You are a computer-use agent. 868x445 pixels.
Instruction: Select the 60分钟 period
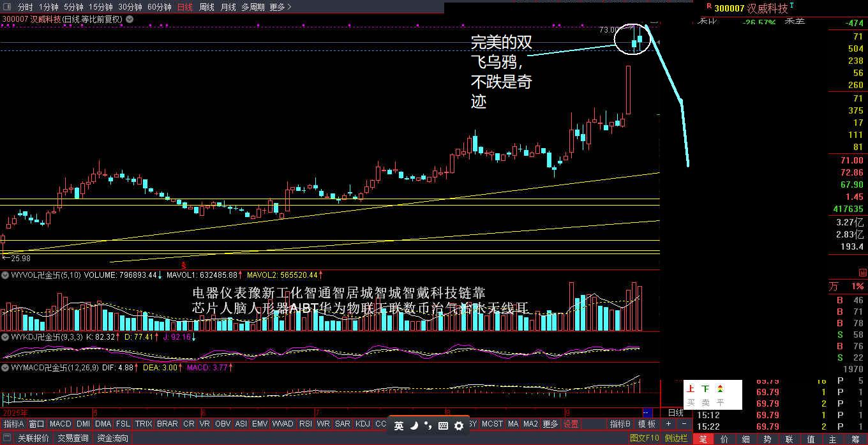coord(160,7)
